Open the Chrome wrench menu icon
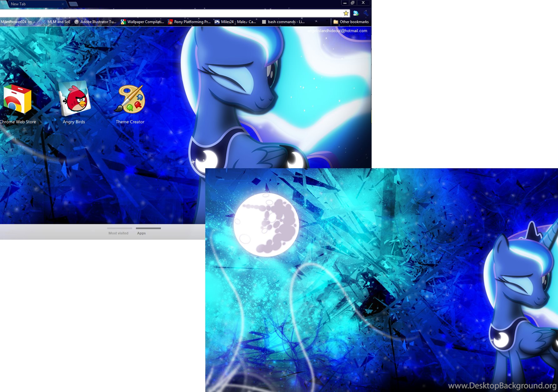The width and height of the screenshot is (558, 392). (x=366, y=14)
